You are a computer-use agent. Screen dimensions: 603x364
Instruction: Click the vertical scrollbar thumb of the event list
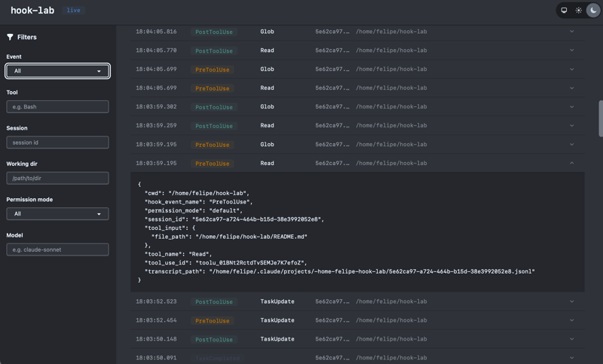601,118
